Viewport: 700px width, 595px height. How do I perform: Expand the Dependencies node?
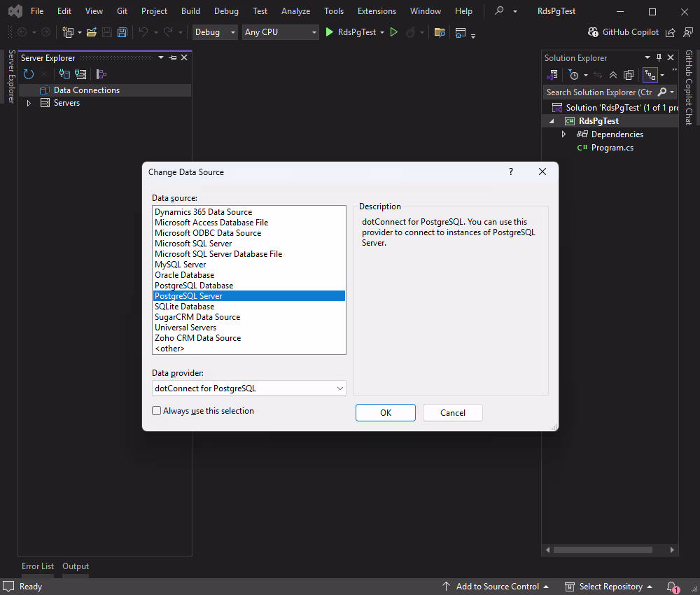click(x=564, y=134)
